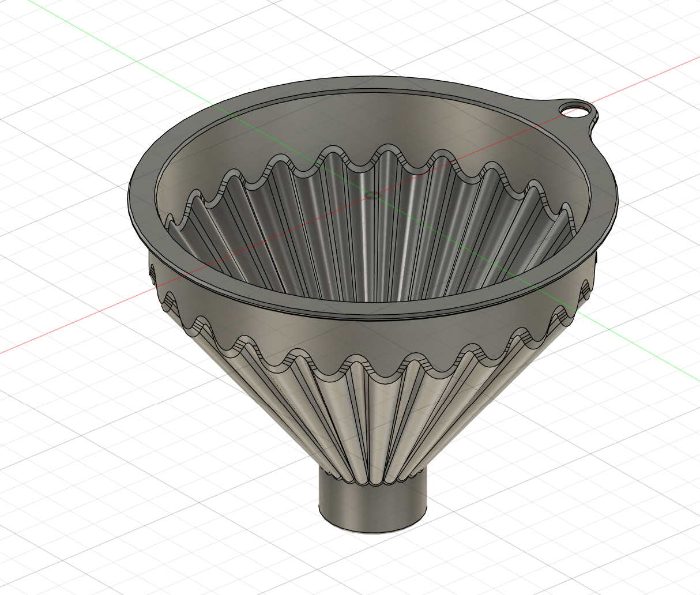This screenshot has width=700, height=595.
Task: Select the funnel's cylindrical spout at the bottom
Action: pos(372,503)
